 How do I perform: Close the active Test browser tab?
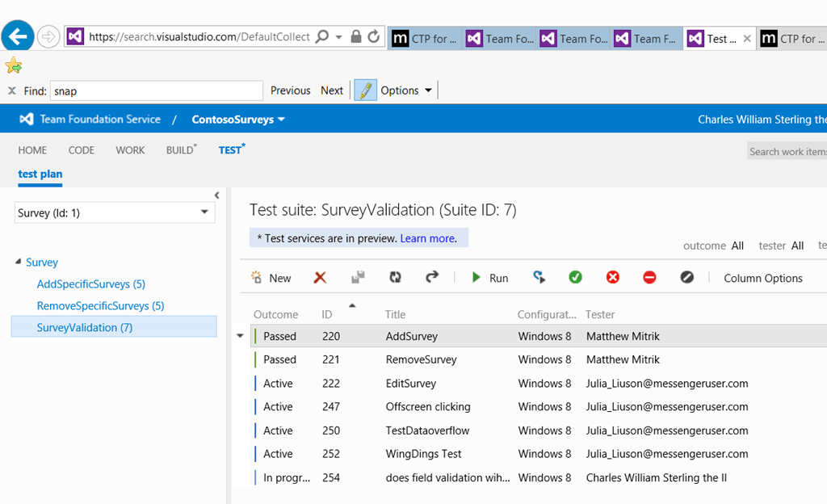coord(747,39)
